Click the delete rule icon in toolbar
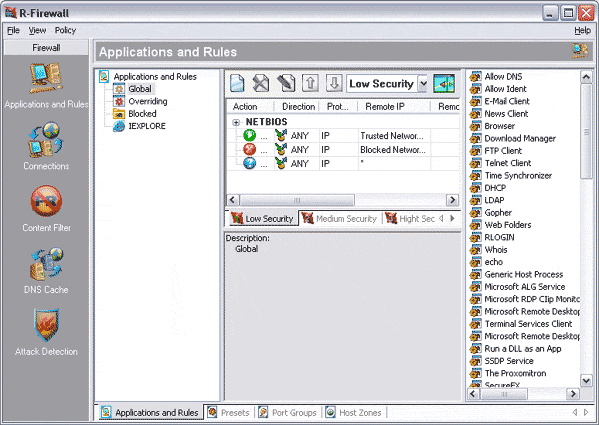 [x=261, y=83]
